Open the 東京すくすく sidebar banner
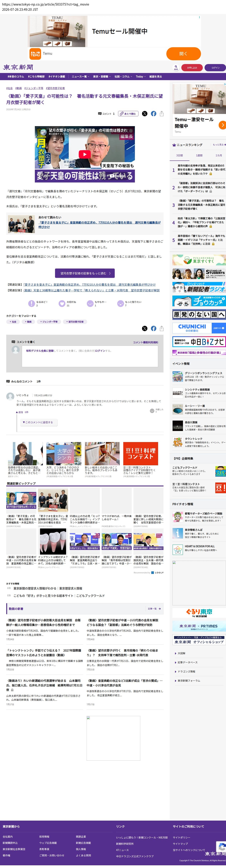This screenshot has height=868, width=226. [x=199, y=260]
